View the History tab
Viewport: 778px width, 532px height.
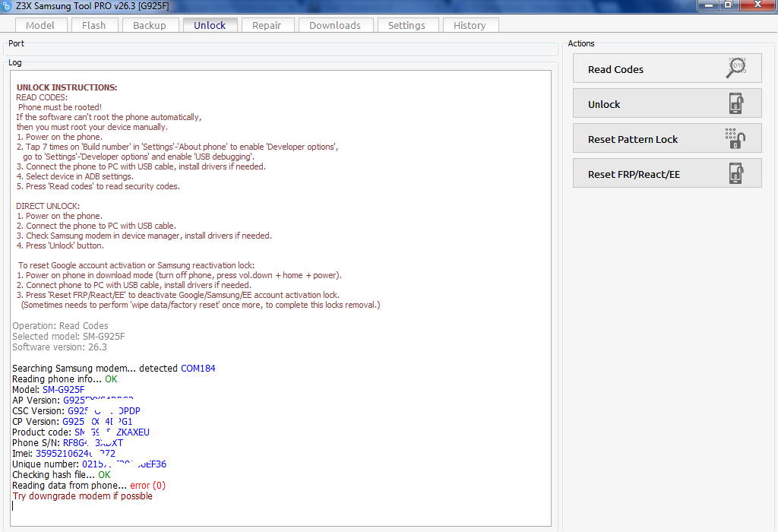(x=470, y=25)
